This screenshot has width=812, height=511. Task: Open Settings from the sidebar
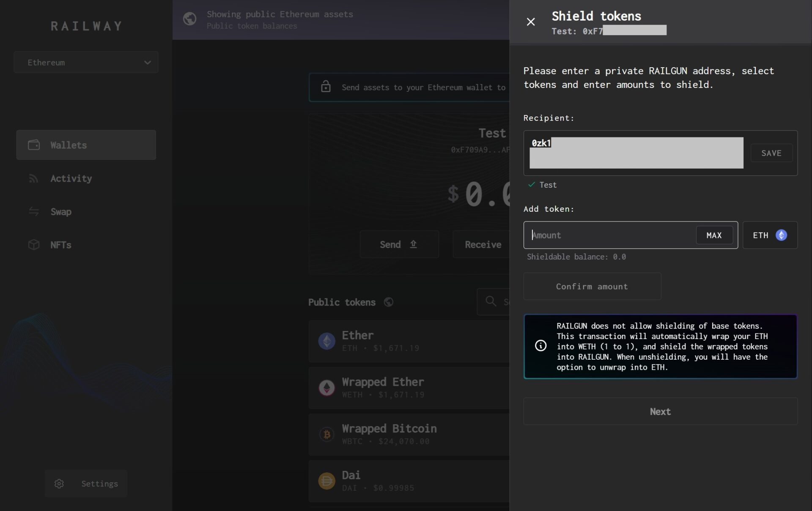86,484
